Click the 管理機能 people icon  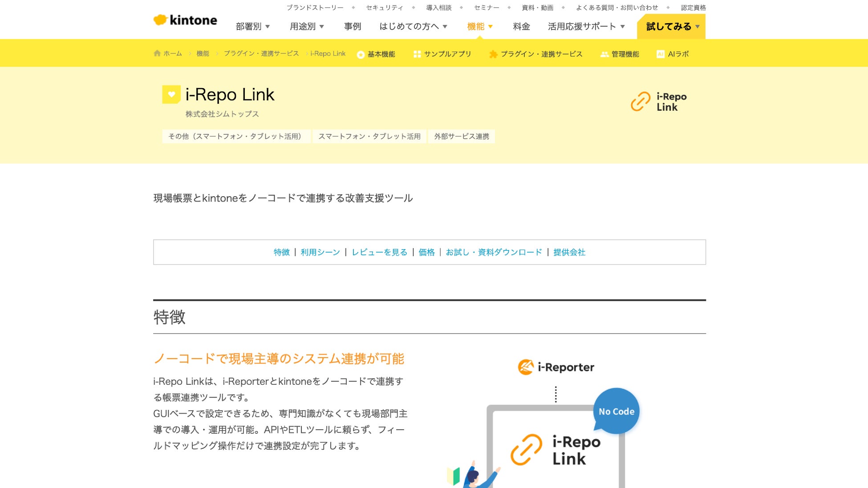point(604,54)
